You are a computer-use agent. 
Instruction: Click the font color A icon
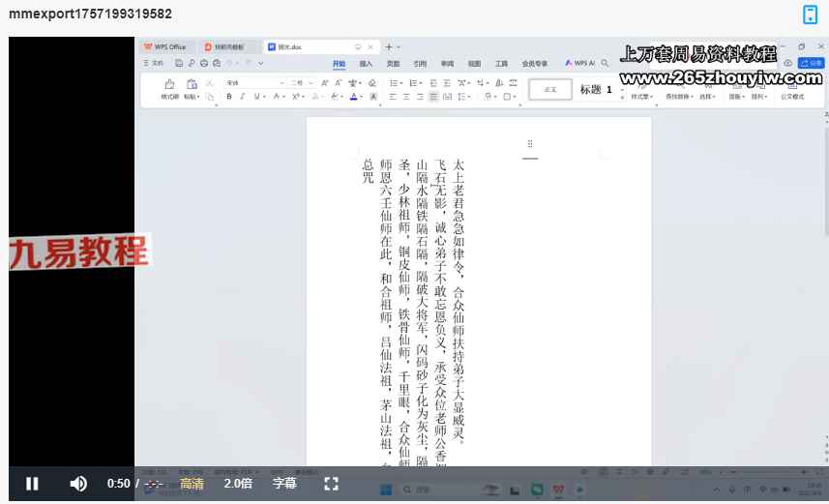355,97
